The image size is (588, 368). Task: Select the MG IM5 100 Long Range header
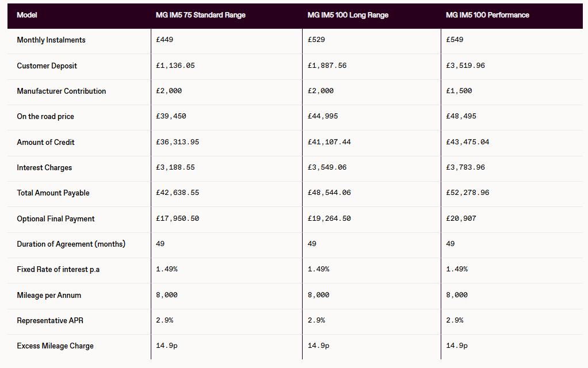coord(348,15)
